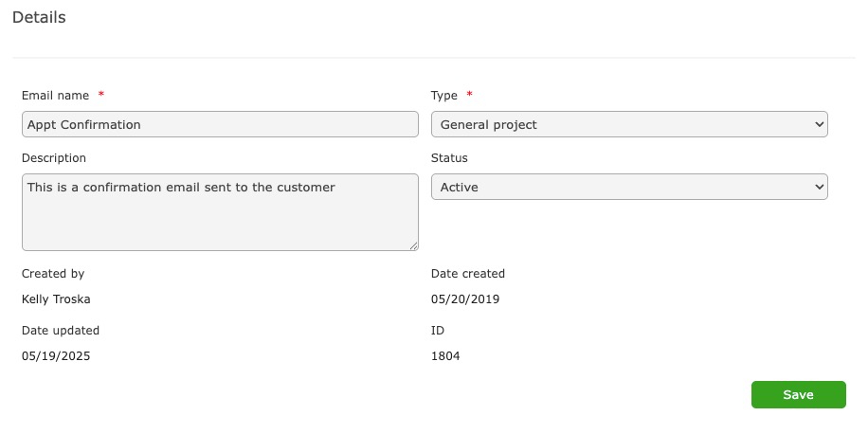The width and height of the screenshot is (868, 434).
Task: Click the creator name Kelly Troska
Action: [x=56, y=299]
